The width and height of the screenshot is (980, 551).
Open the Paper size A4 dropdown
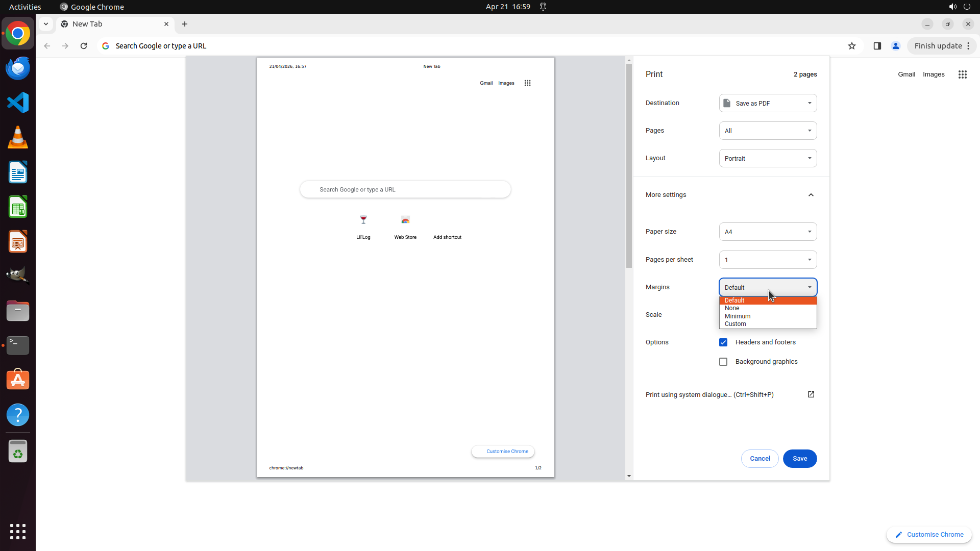point(767,232)
